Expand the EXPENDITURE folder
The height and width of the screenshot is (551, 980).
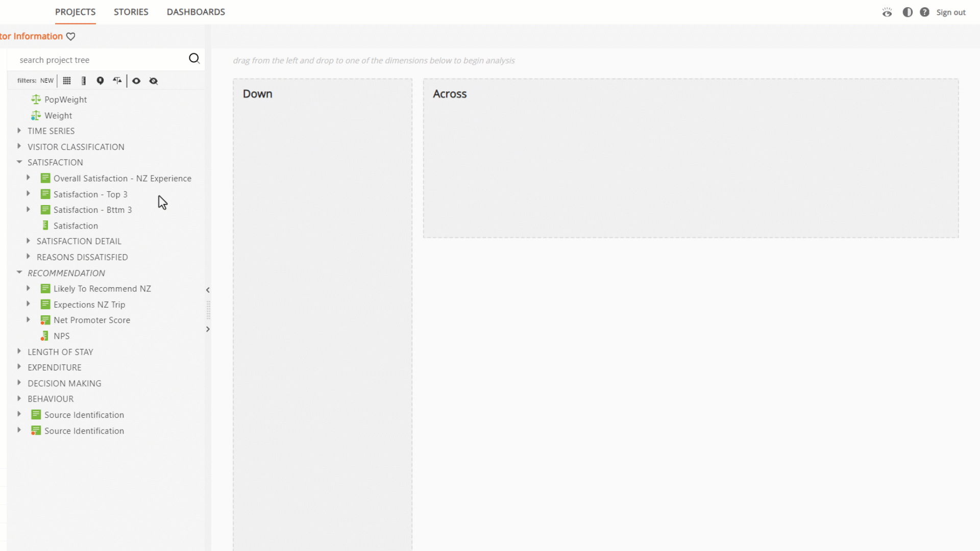tap(19, 367)
